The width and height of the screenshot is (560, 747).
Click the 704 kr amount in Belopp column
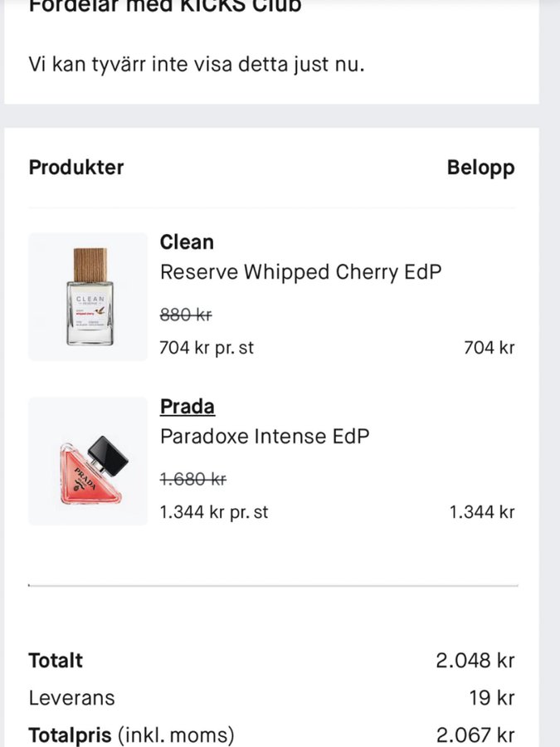pos(489,348)
